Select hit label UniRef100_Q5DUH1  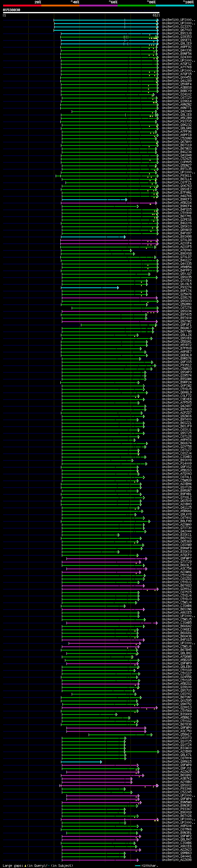point(177,342)
